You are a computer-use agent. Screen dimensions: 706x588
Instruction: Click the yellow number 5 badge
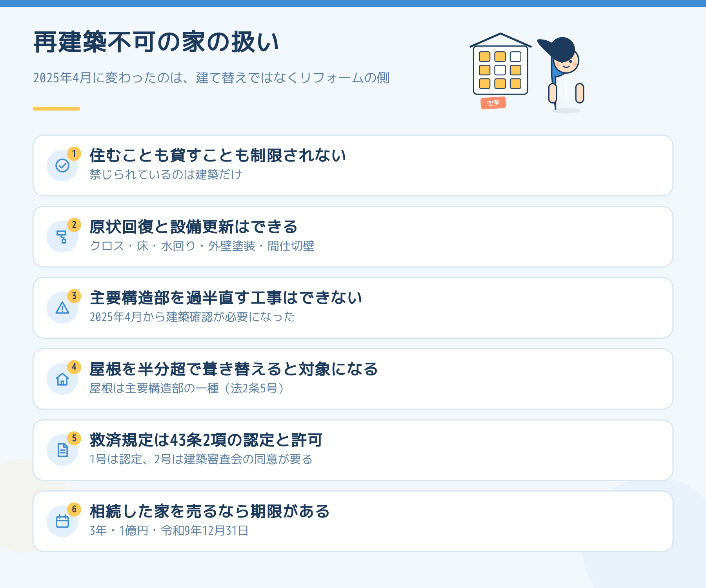74,438
